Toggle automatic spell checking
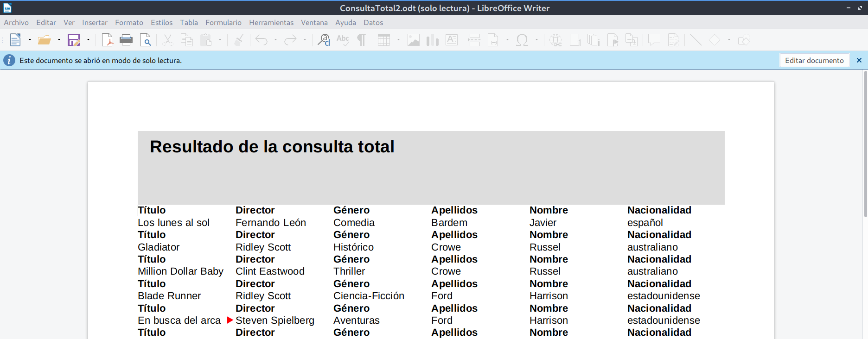The image size is (868, 339). [x=343, y=40]
